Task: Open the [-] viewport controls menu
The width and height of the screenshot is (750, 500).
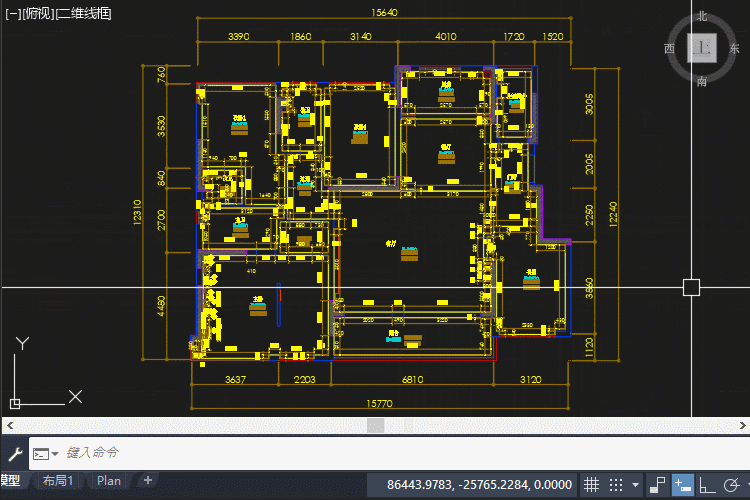Action: tap(13, 13)
